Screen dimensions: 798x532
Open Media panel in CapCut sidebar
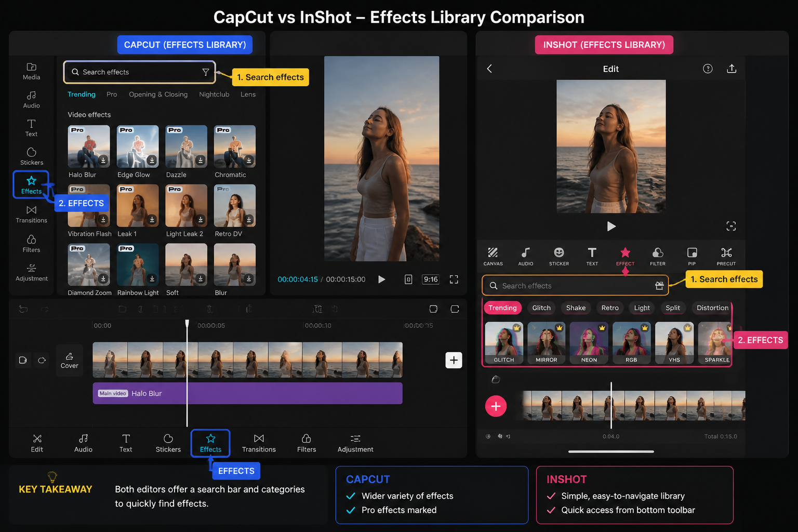pyautogui.click(x=31, y=71)
